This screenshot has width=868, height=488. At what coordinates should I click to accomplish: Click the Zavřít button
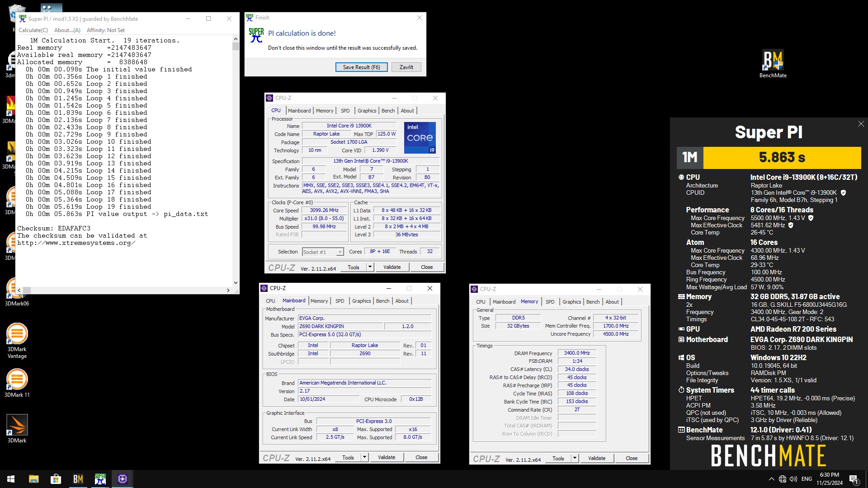click(406, 67)
